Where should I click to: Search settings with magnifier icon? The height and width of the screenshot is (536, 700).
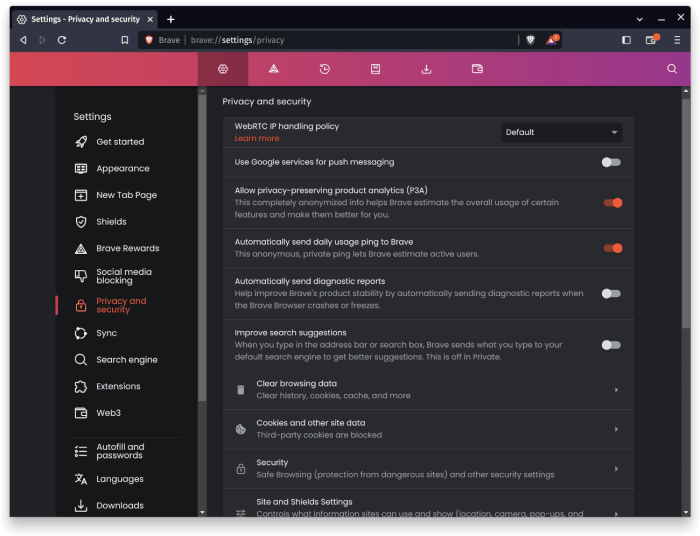672,69
